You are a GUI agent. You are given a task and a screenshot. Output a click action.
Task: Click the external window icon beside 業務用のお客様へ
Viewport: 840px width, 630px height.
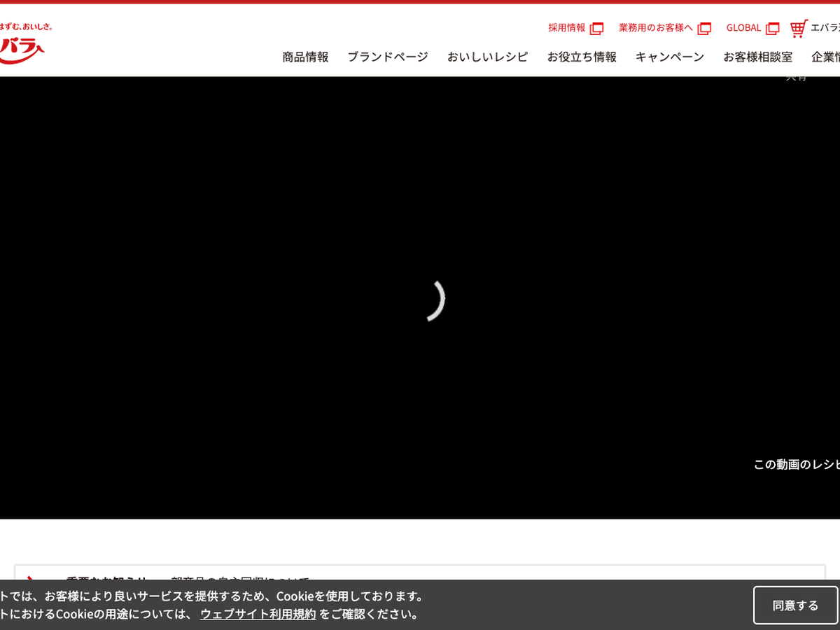click(704, 29)
